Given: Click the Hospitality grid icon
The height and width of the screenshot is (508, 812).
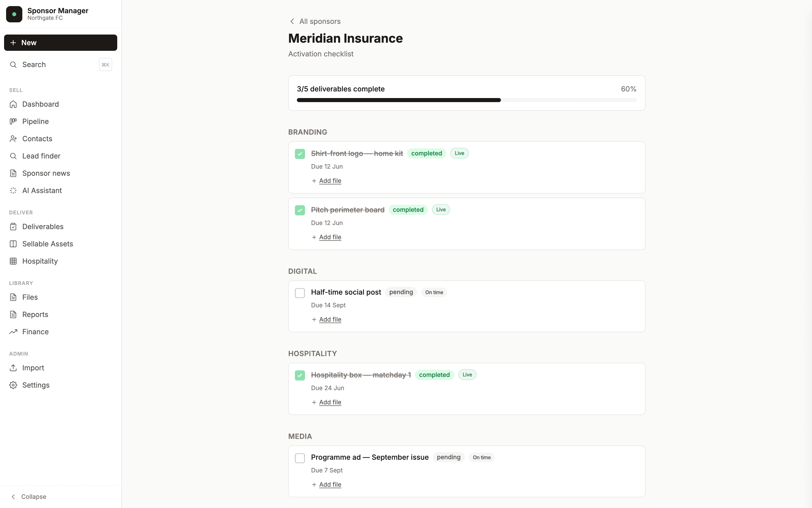Looking at the screenshot, I should (13, 261).
